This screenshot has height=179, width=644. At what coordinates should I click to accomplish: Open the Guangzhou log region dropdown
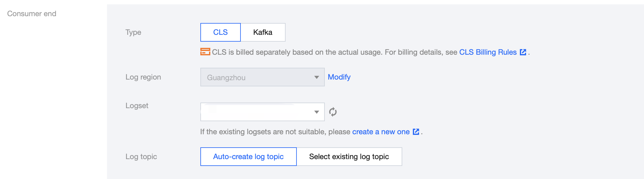258,77
